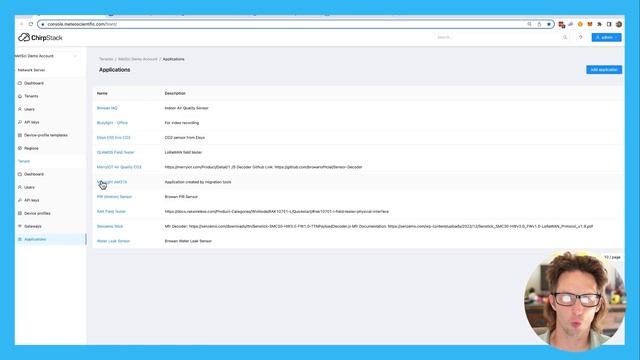Click the browser back arrow
Image resolution: width=640 pixels, height=360 pixels.
coord(22,24)
